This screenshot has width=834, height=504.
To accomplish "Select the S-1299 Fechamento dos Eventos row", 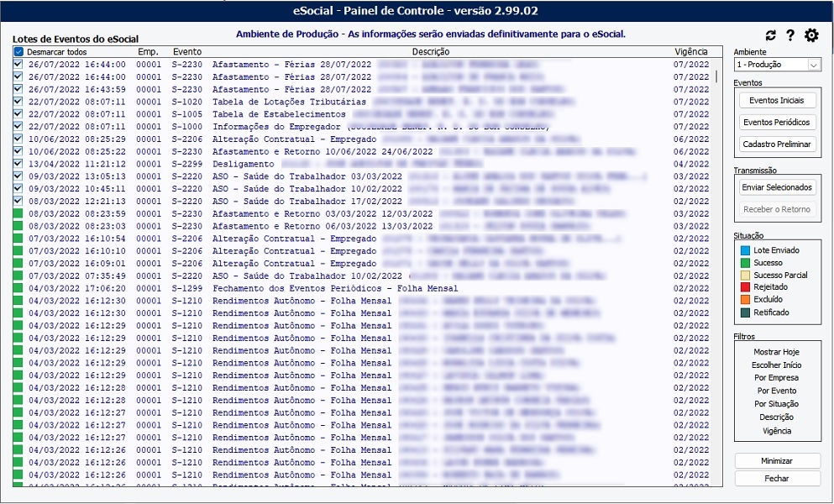I will click(x=336, y=288).
